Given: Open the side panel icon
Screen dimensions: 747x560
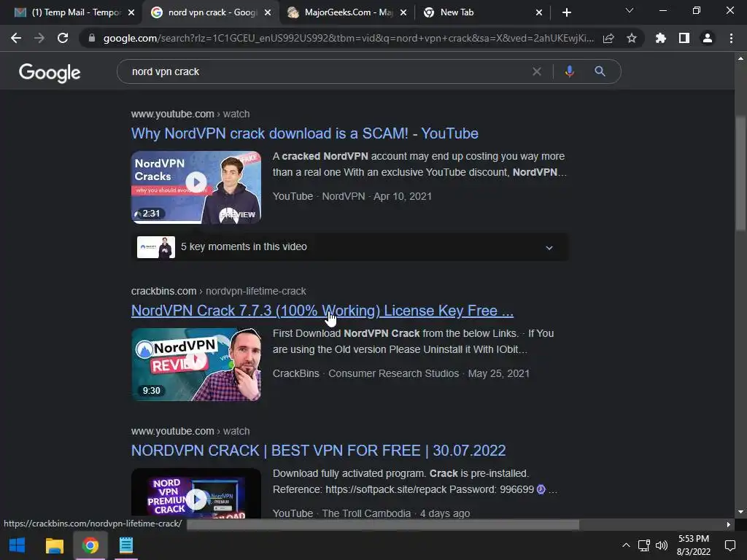Looking at the screenshot, I should coord(684,38).
